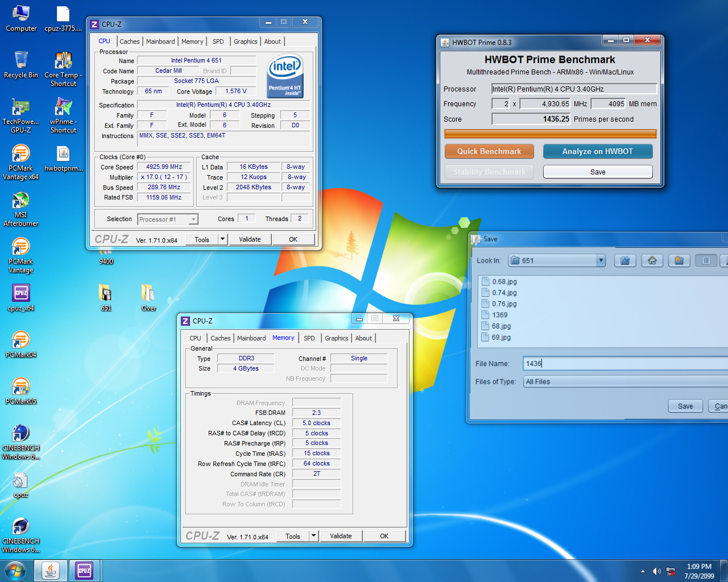Open the Computer desktop icon

(21, 18)
